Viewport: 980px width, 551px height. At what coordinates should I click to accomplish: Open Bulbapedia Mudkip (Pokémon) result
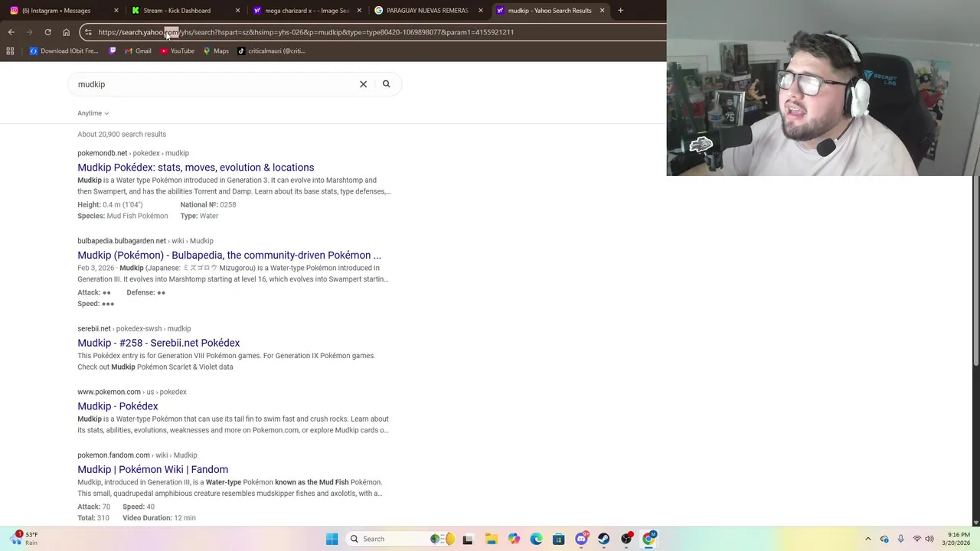tap(229, 256)
